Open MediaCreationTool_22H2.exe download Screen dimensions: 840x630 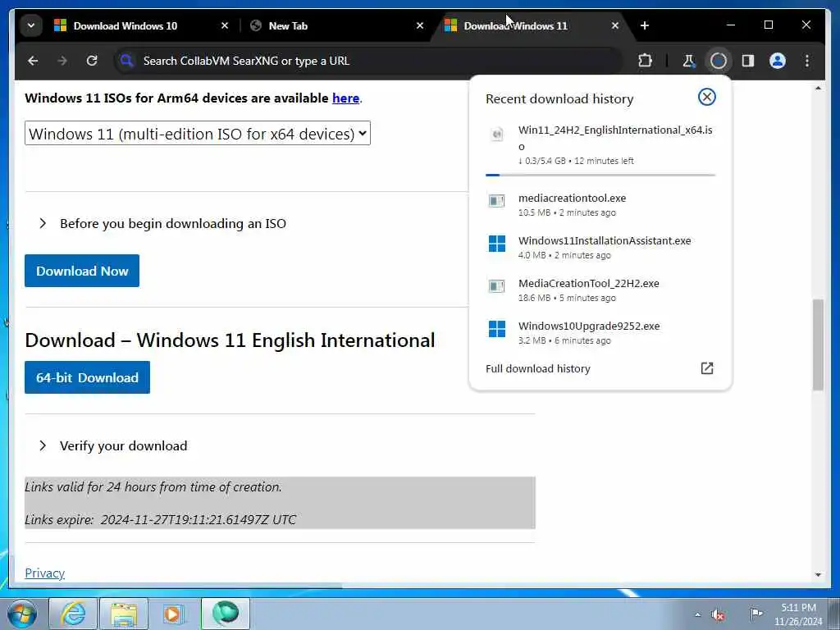(x=600, y=290)
